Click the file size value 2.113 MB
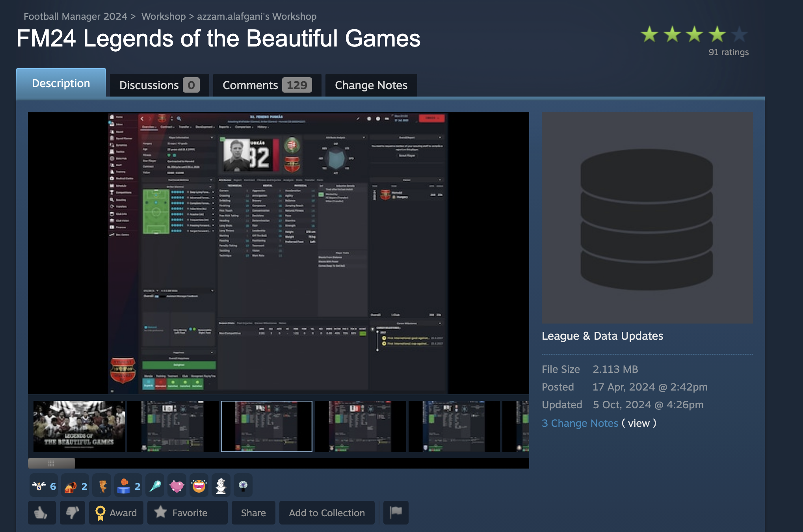The width and height of the screenshot is (803, 532). pos(615,369)
